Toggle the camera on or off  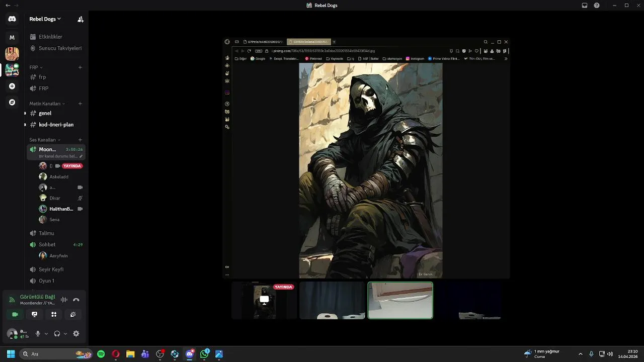click(15, 314)
